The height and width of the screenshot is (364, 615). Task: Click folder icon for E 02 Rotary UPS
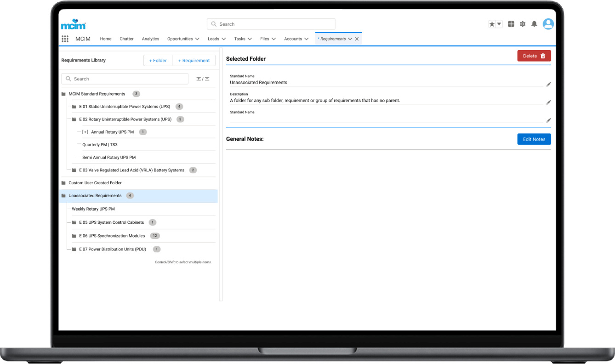pyautogui.click(x=74, y=119)
